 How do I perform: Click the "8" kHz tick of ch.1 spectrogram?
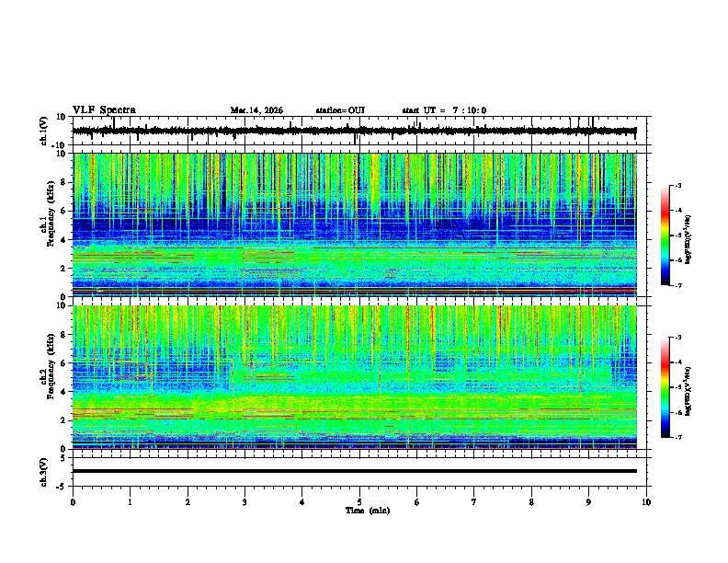coord(64,182)
